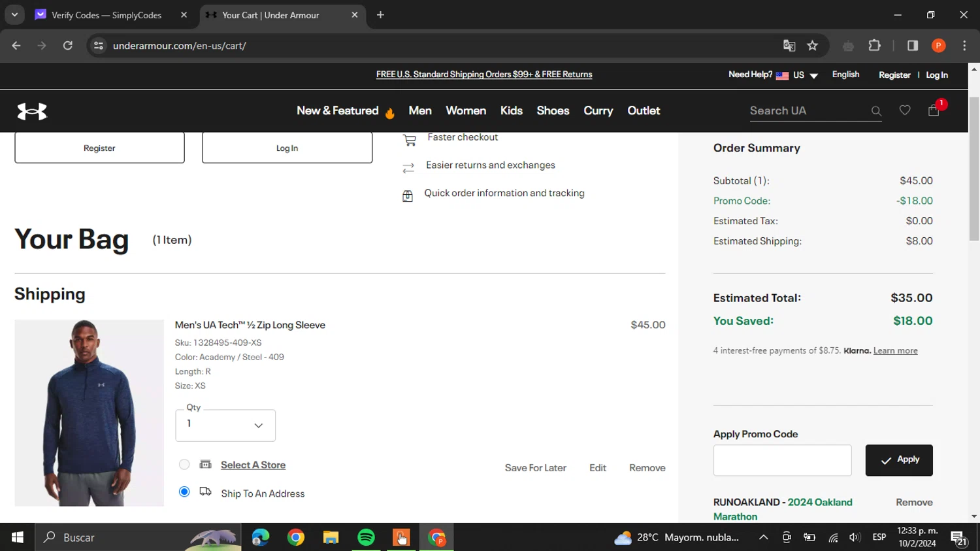Open Spotify from taskbar
Screen dimensions: 980x551
(x=367, y=537)
